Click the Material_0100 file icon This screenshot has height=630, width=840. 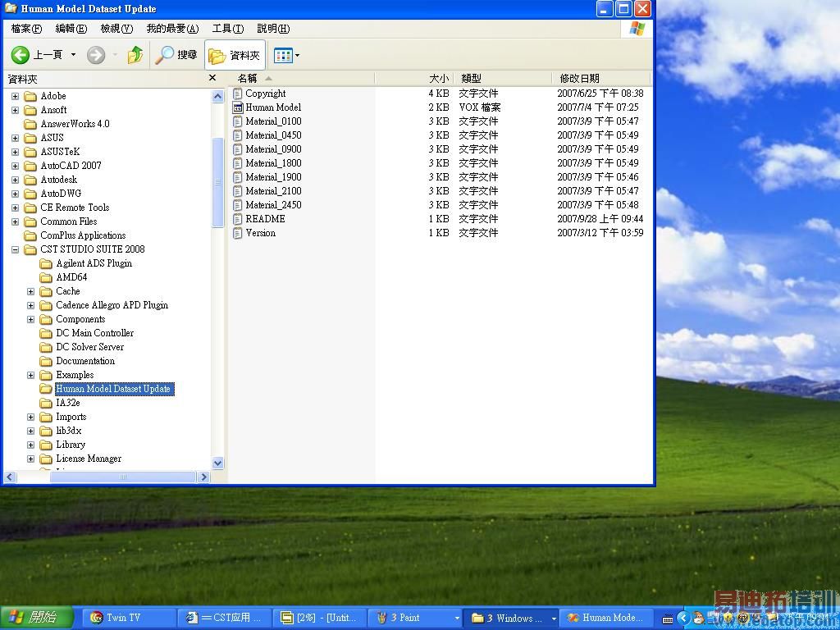(237, 121)
